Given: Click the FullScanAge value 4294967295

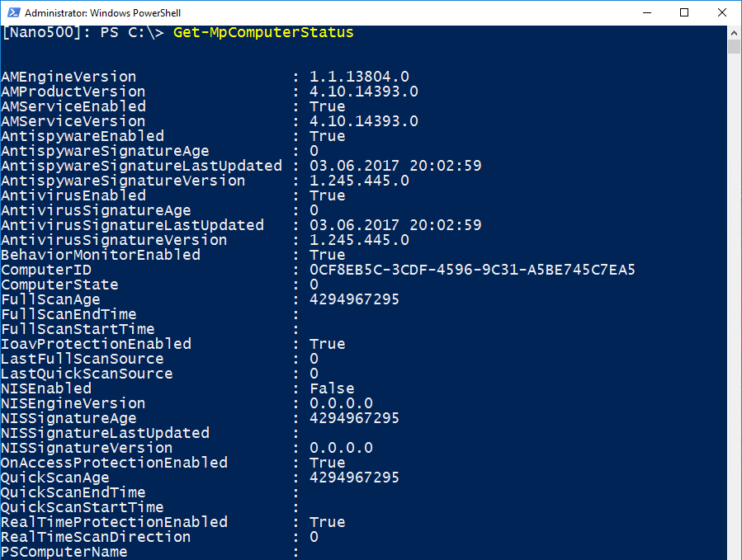Looking at the screenshot, I should [354, 299].
